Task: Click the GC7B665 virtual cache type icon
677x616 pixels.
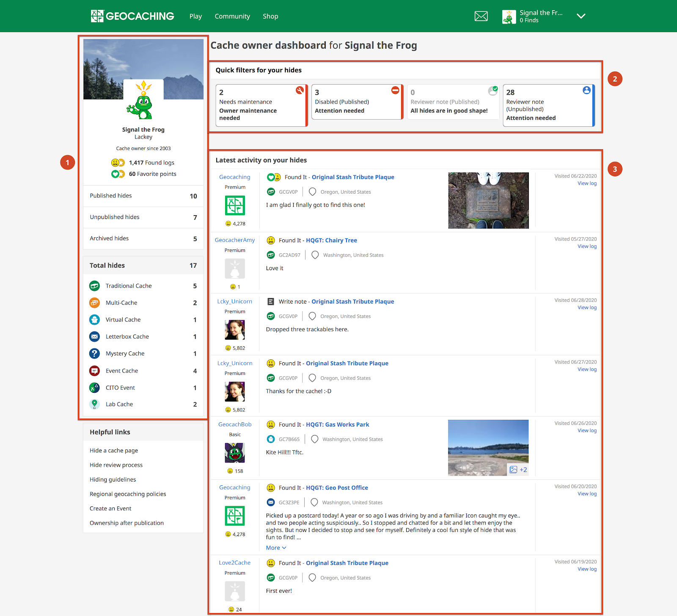Action: coord(271,439)
